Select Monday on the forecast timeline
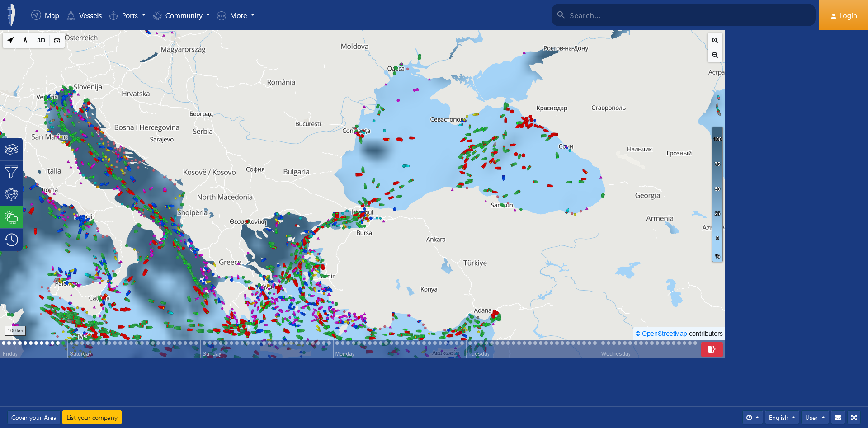 tap(344, 354)
